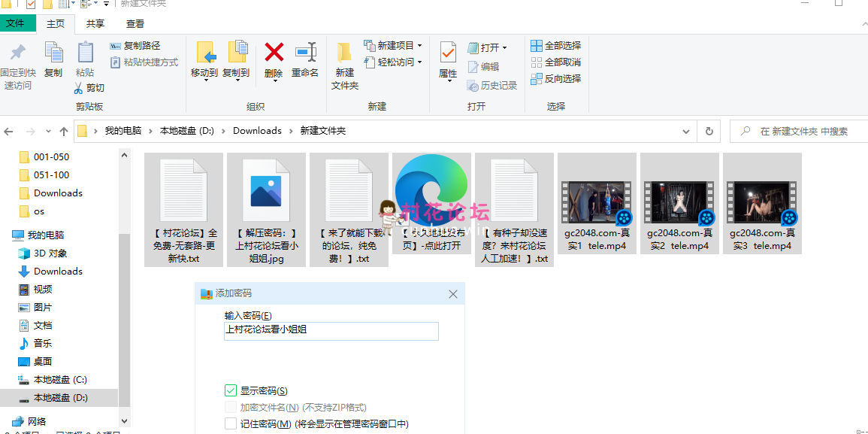Click the Rename (重命名) icon
Image resolution: width=868 pixels, height=434 pixels.
coord(305,53)
